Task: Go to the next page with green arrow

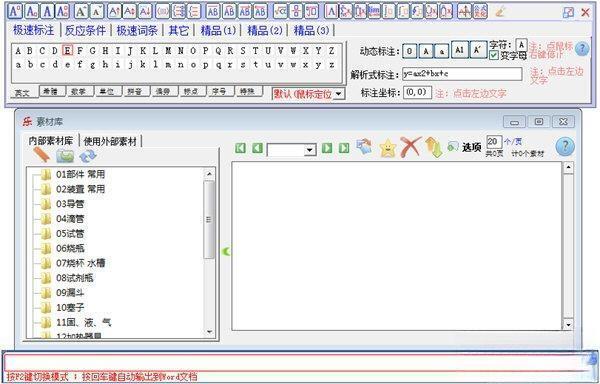Action: coord(327,148)
